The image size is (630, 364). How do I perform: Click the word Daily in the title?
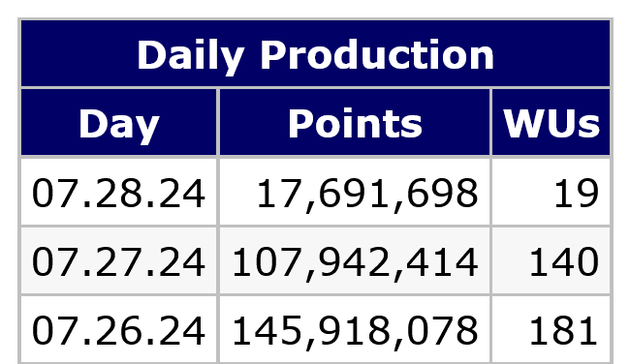click(x=191, y=55)
